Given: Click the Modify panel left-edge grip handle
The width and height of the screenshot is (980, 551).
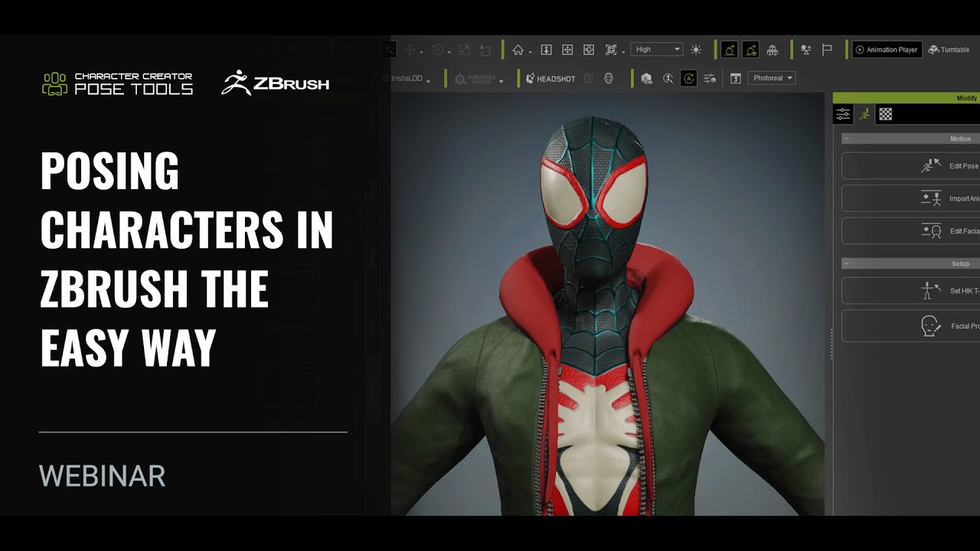Looking at the screenshot, I should [831, 344].
